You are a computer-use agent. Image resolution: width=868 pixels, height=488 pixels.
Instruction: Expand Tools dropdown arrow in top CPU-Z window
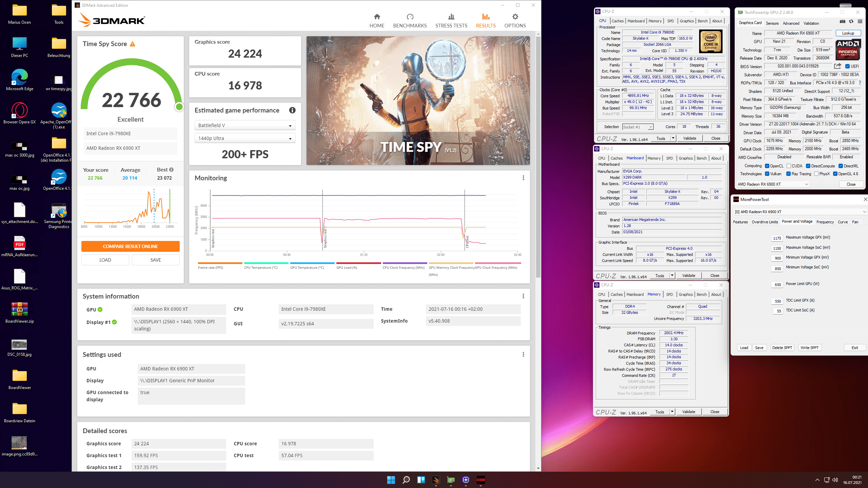tap(673, 138)
